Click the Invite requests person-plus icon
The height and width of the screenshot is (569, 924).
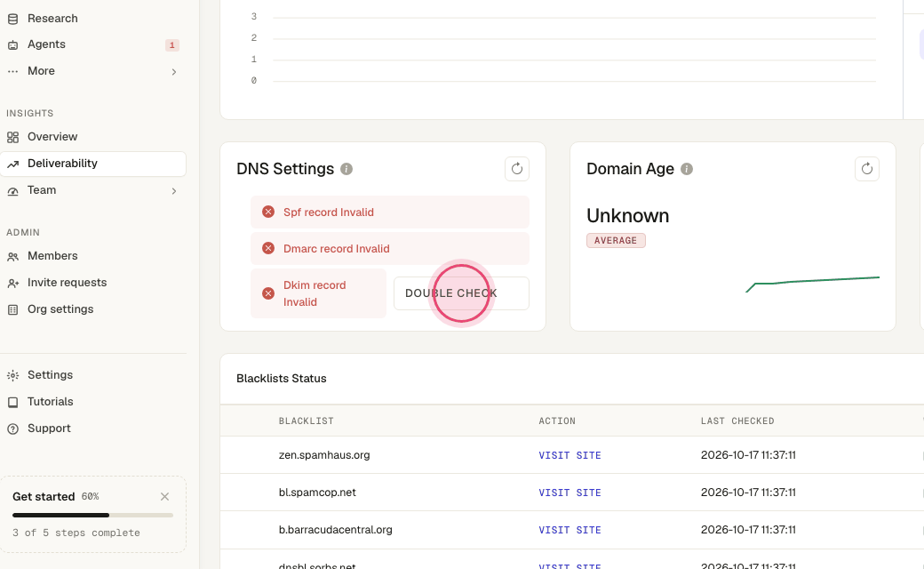(13, 283)
